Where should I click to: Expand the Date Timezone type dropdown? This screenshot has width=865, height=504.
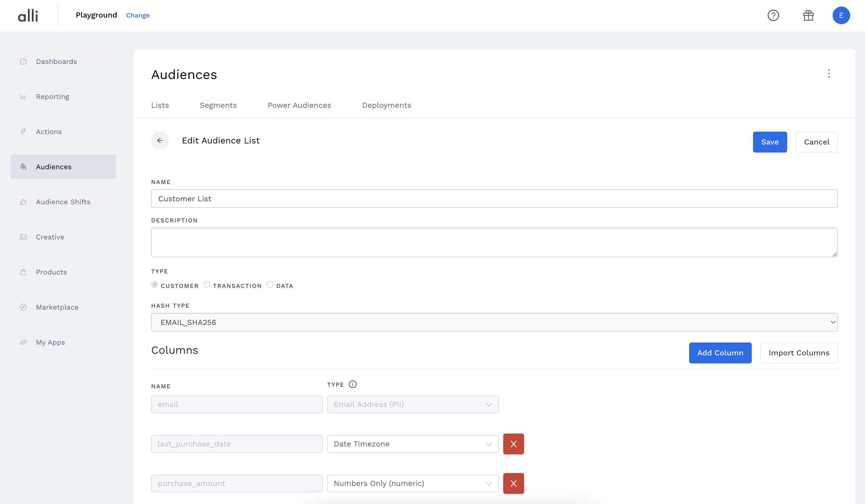tap(412, 444)
